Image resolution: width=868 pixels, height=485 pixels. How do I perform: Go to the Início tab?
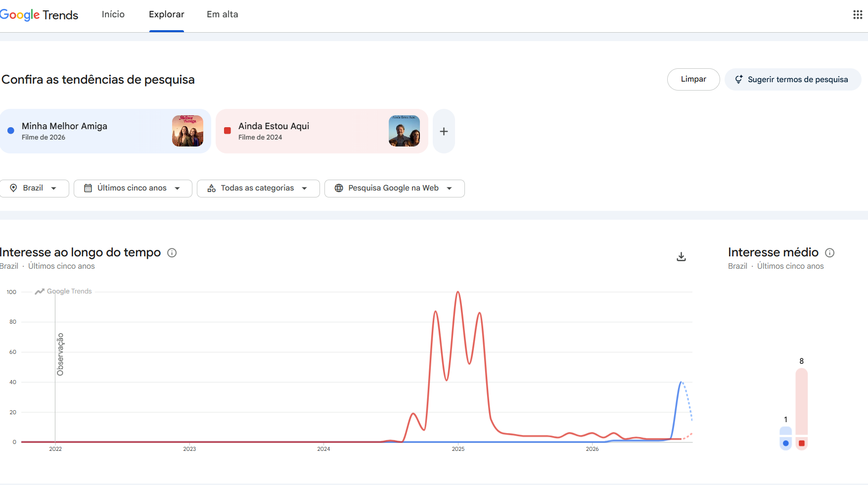click(x=113, y=14)
